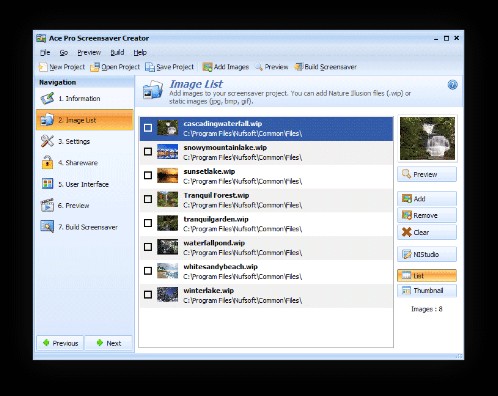Click the side Preview button
Image resolution: width=498 pixels, height=396 pixels.
coord(427,174)
